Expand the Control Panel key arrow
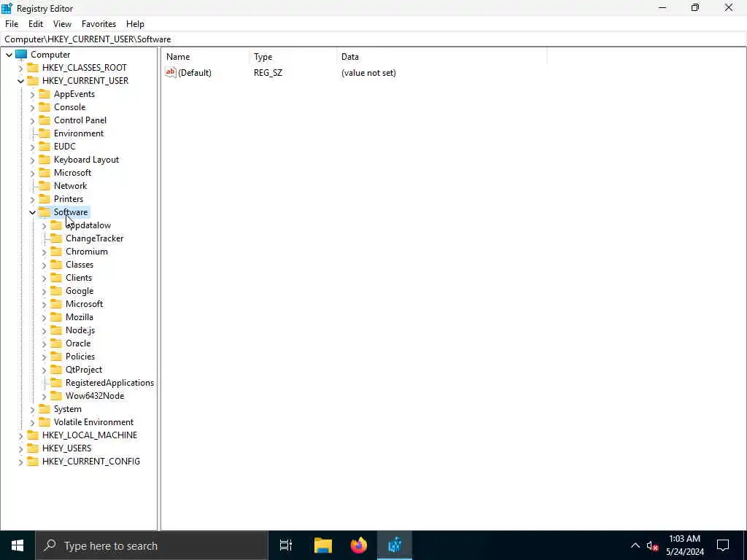 click(32, 120)
